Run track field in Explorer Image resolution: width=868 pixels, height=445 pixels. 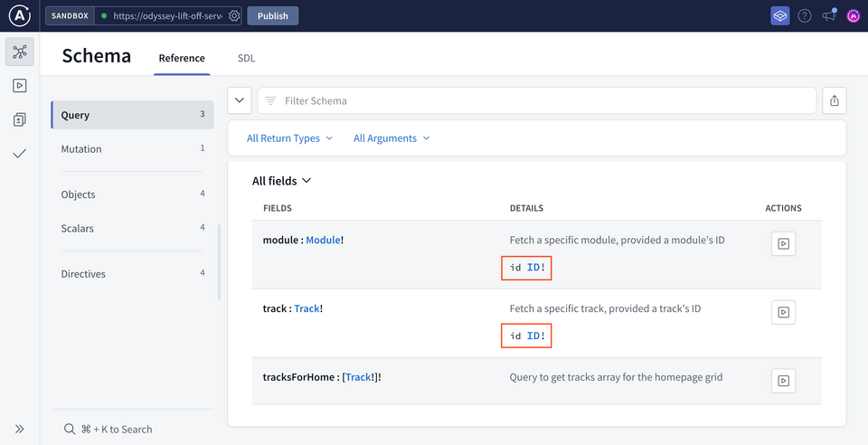pos(783,312)
